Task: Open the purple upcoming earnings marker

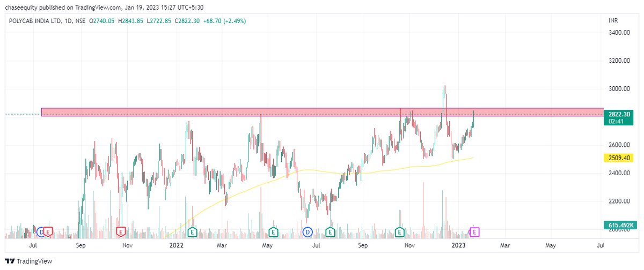Action: point(474,232)
